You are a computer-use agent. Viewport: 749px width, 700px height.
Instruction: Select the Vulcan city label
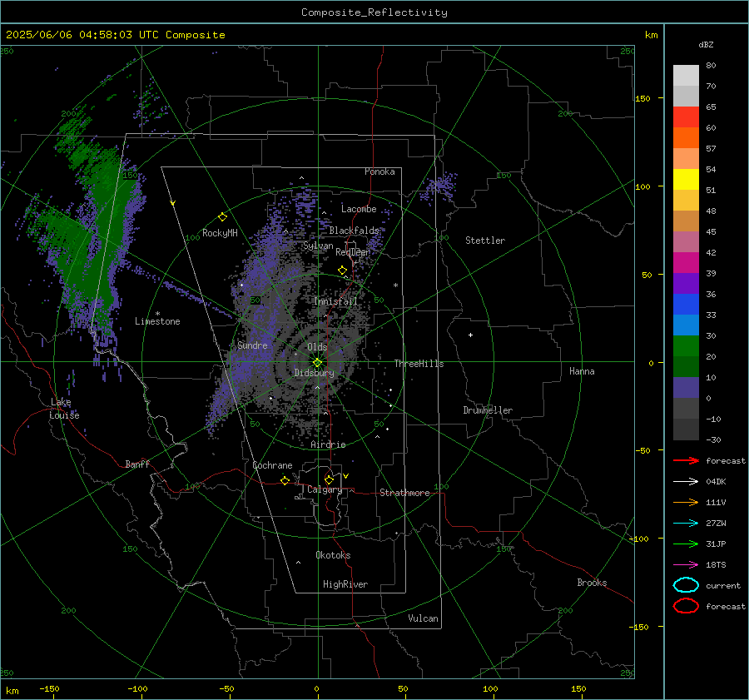[424, 618]
